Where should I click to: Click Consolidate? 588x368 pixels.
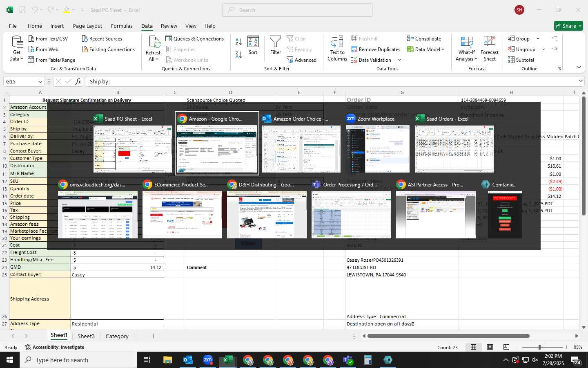click(x=424, y=38)
